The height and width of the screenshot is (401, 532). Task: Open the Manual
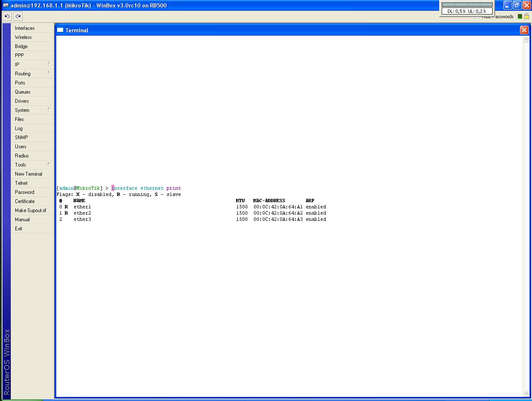pos(32,220)
